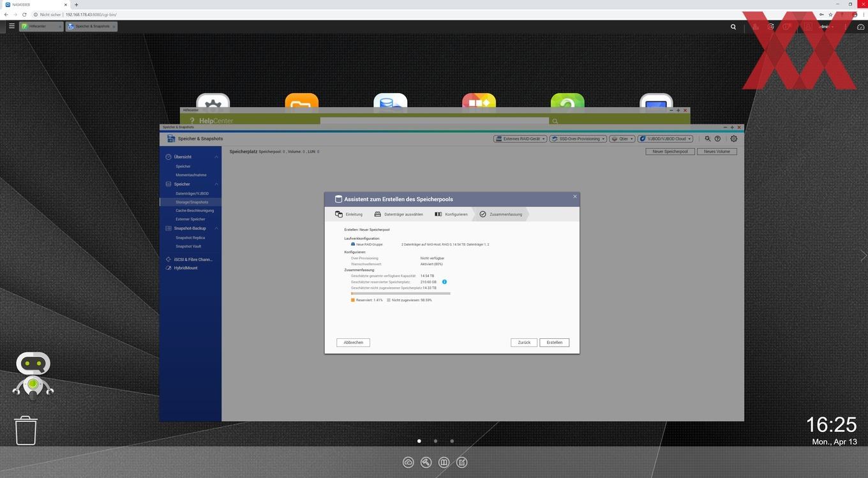Click the Neuer Speicherpool button
868x478 pixels.
[670, 152]
